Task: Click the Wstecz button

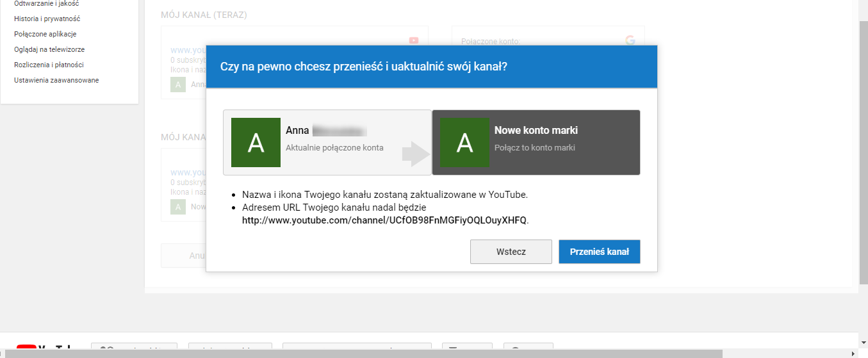Action: point(511,252)
